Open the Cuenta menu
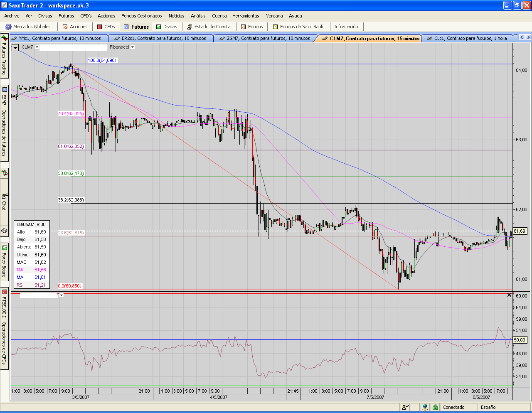 (219, 16)
